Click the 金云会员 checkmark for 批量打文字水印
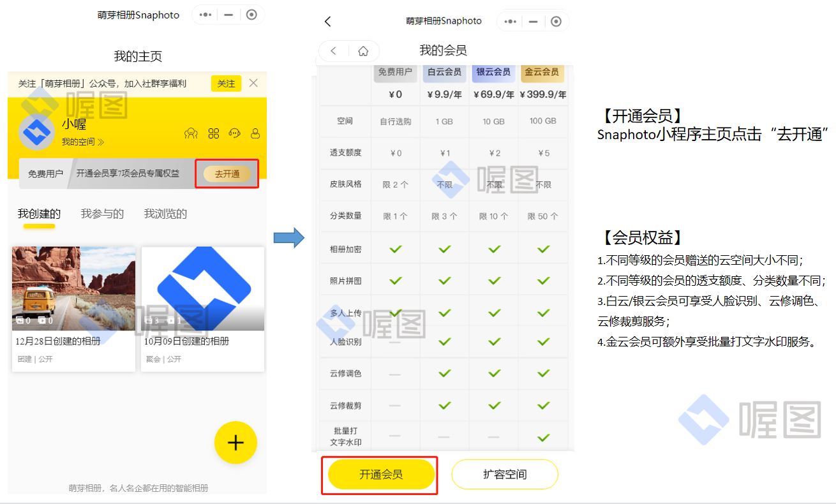This screenshot has width=836, height=504. tap(543, 437)
